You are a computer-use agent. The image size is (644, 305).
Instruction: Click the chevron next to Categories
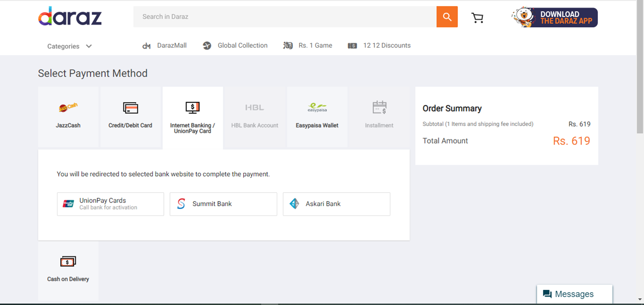pyautogui.click(x=89, y=46)
